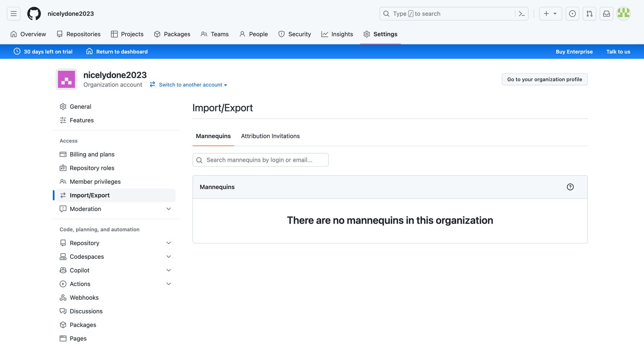Open the Packages tab in top navigation
Viewport: 644px width, 347px height.
click(172, 34)
